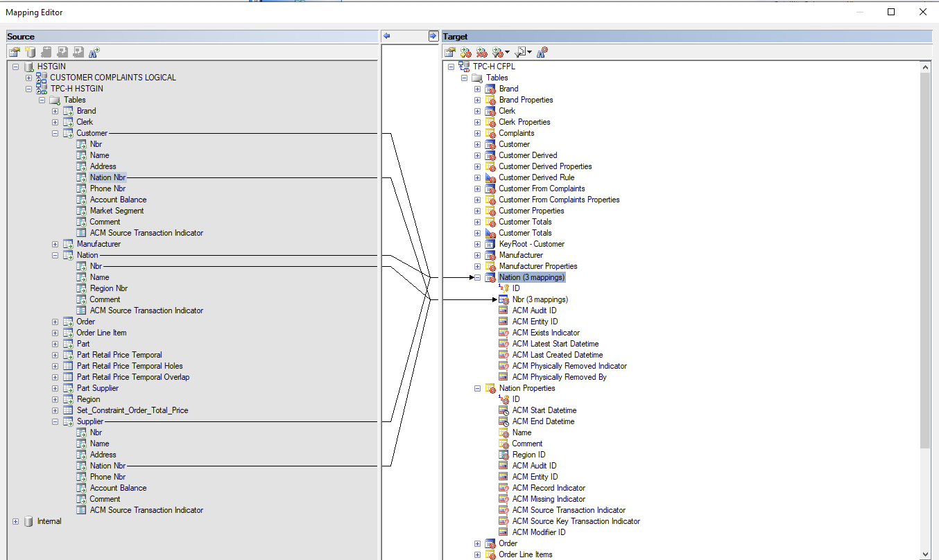Screen dimensions: 939x560
Task: Select 'Nbr (3 mappings)' in Target
Action: pos(540,299)
